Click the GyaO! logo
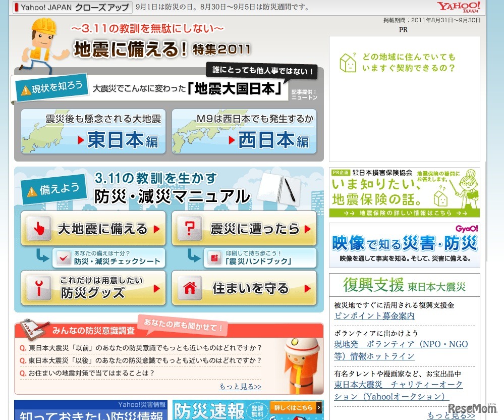 467,229
